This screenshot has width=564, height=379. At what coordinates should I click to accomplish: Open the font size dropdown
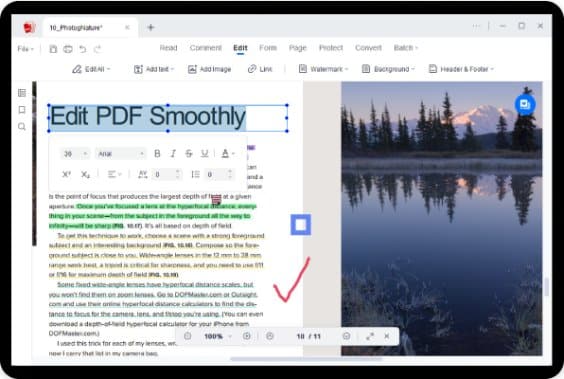(75, 154)
